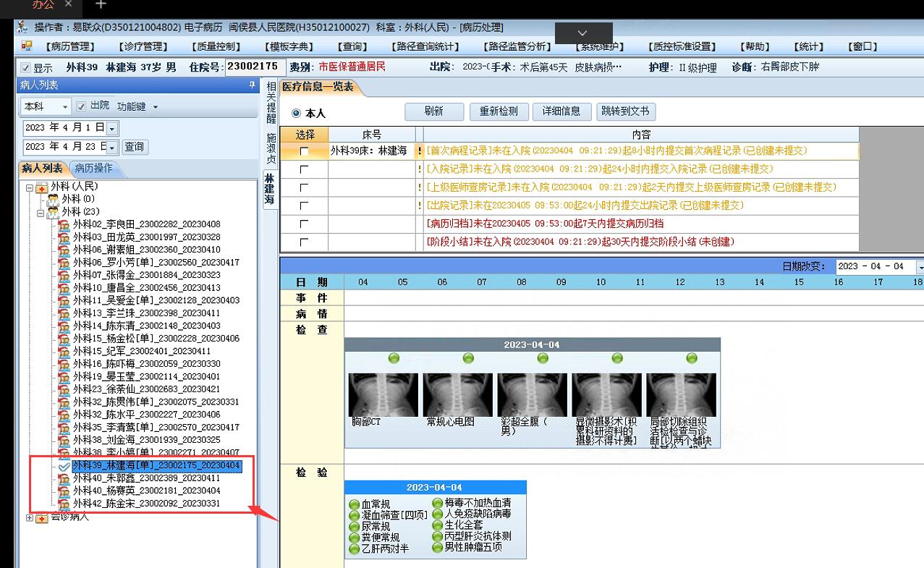Screen dimensions: 924x568
Task: Click 外科(人民) department folder icon
Action: coord(42,187)
